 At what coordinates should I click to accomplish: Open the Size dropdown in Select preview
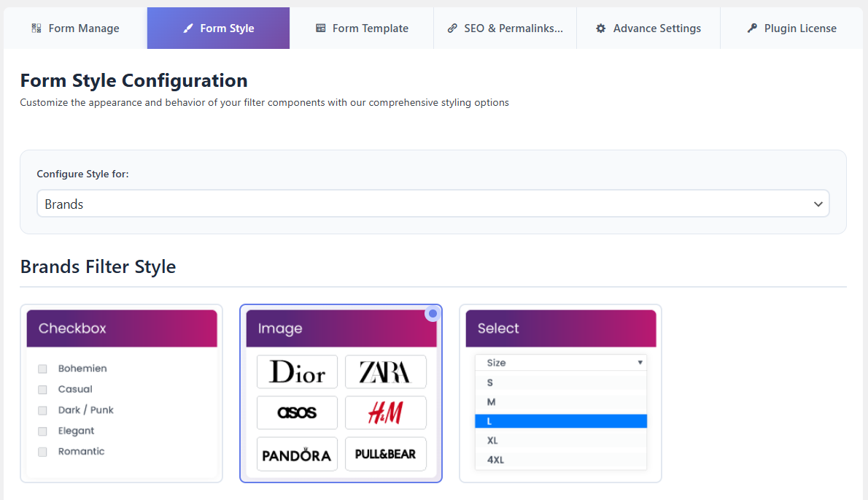pos(561,363)
